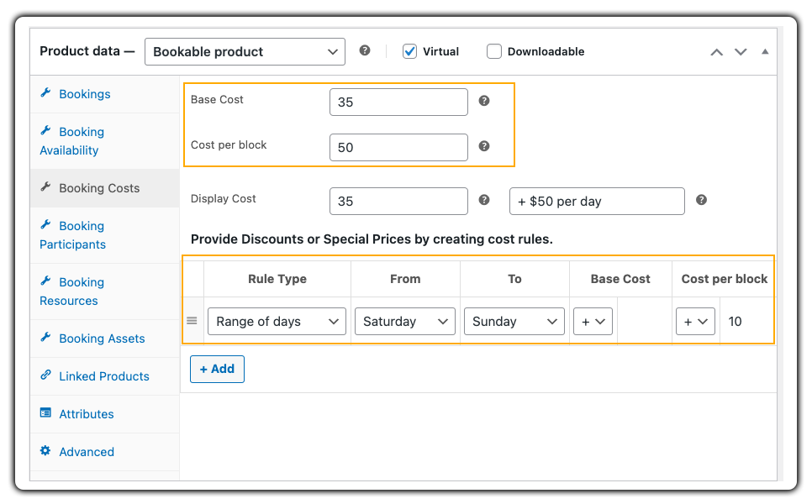Click help icon after '+ $50 per day' field

(701, 200)
